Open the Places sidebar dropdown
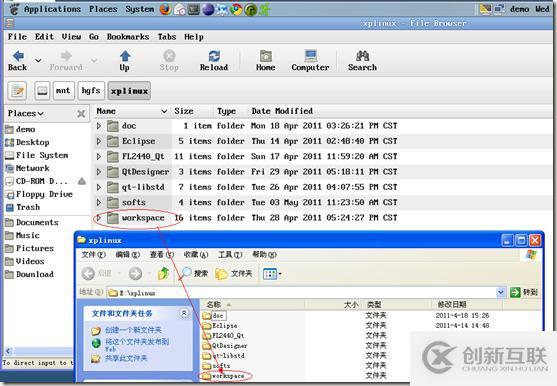 point(26,114)
